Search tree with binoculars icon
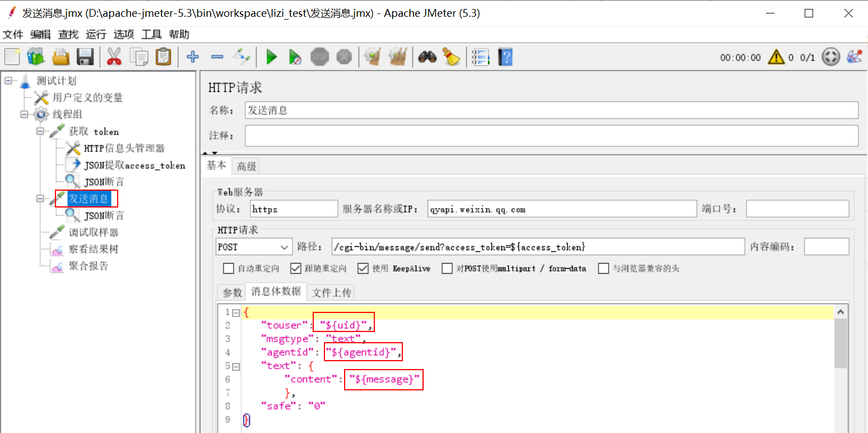 [x=427, y=57]
